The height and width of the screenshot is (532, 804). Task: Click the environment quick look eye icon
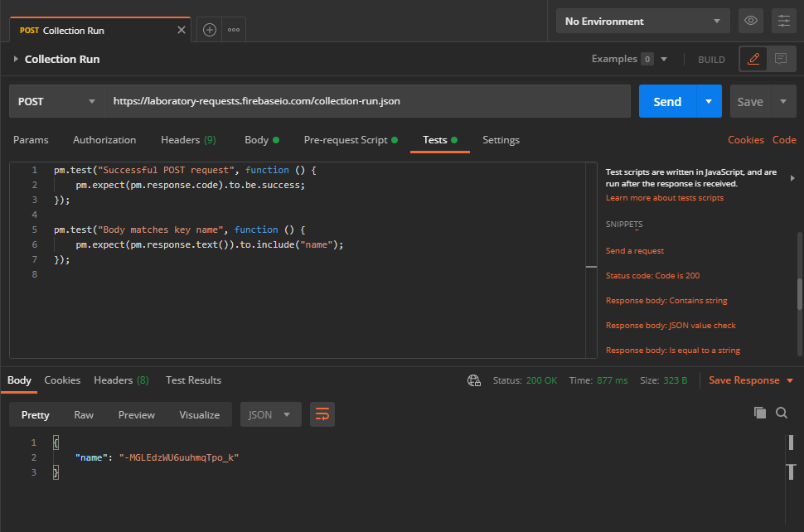[x=751, y=21]
